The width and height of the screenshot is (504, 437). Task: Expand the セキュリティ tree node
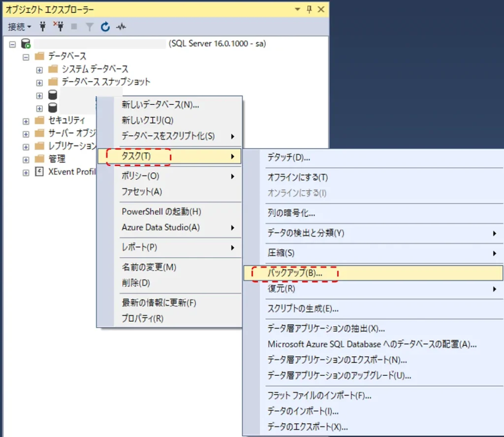(x=26, y=121)
